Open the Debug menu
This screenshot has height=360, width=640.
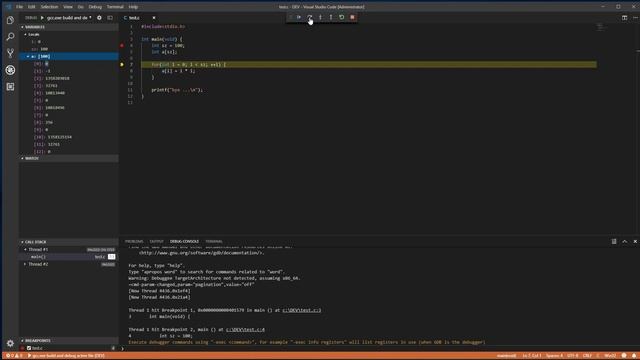click(x=95, y=7)
